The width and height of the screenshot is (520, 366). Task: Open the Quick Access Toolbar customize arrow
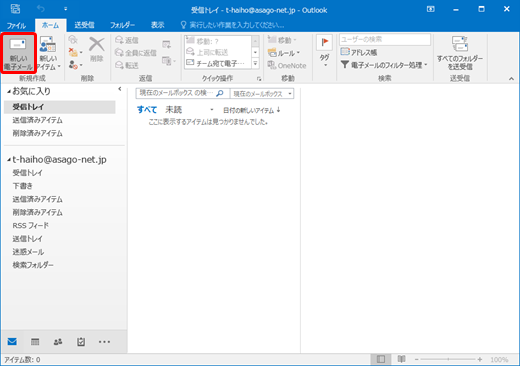[65, 9]
